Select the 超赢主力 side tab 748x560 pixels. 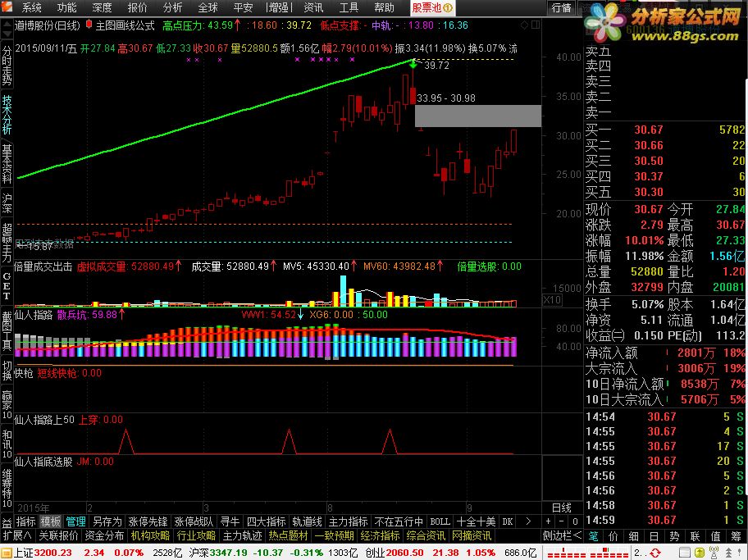pyautogui.click(x=7, y=243)
